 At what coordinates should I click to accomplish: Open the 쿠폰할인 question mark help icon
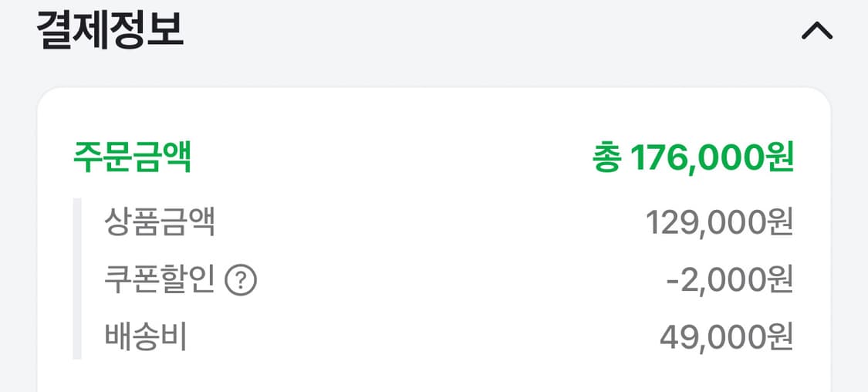click(x=240, y=280)
